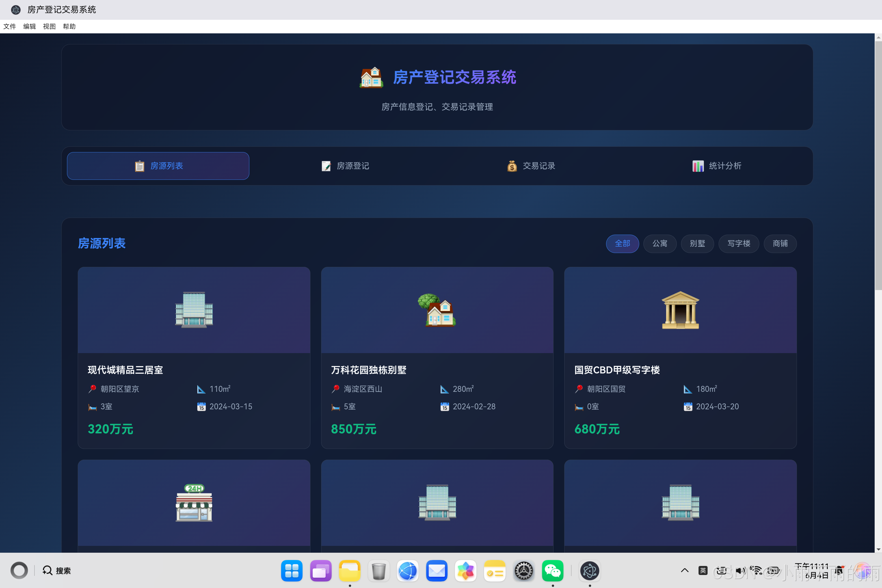882x588 pixels.
Task: Click the bed icon beside 3室
Action: (x=92, y=407)
